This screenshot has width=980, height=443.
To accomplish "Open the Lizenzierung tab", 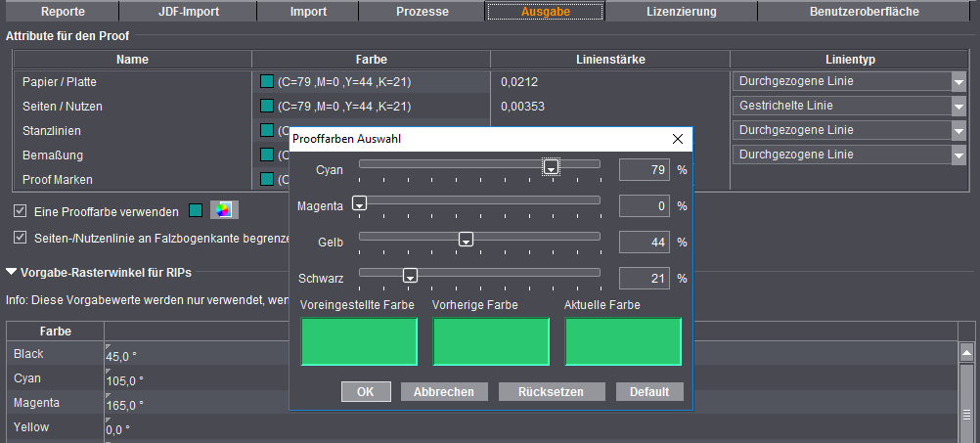I will [x=682, y=12].
